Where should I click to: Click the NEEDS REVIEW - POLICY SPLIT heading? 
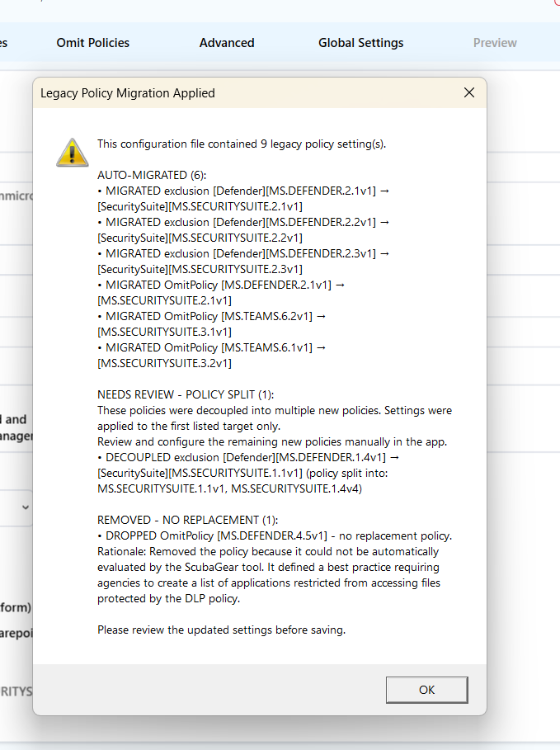point(186,394)
